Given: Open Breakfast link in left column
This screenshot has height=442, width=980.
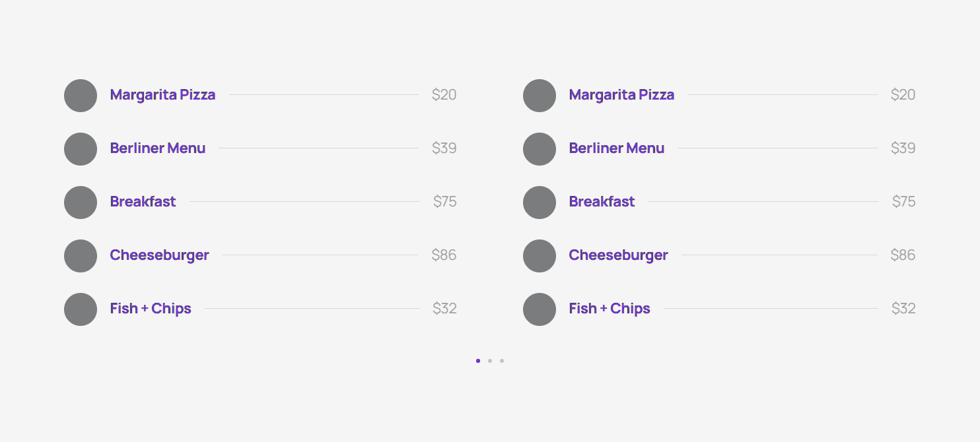Looking at the screenshot, I should [x=143, y=202].
